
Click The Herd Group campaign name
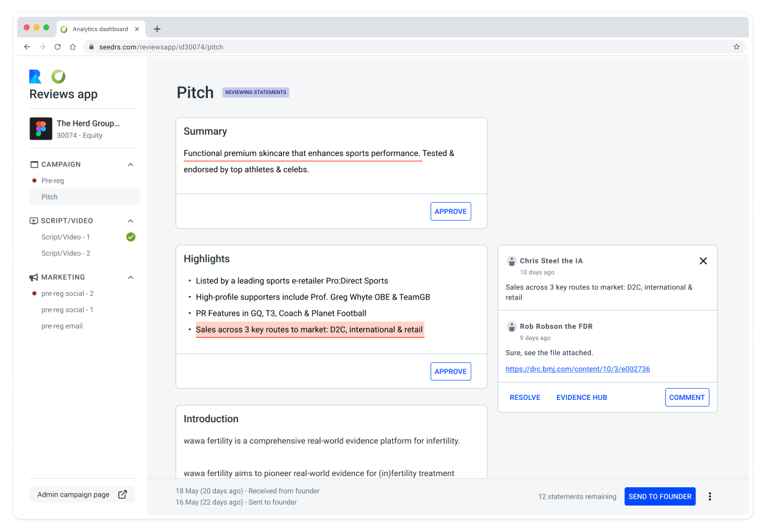[x=88, y=123]
